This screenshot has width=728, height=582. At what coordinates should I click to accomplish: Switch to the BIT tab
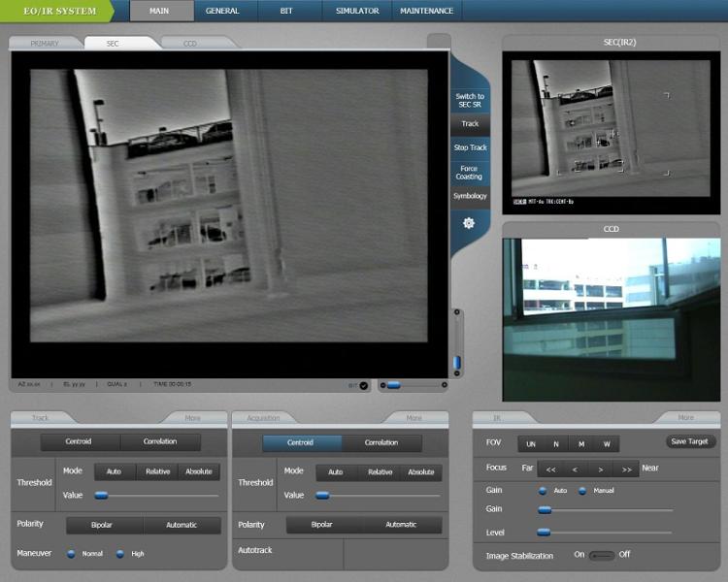point(287,11)
